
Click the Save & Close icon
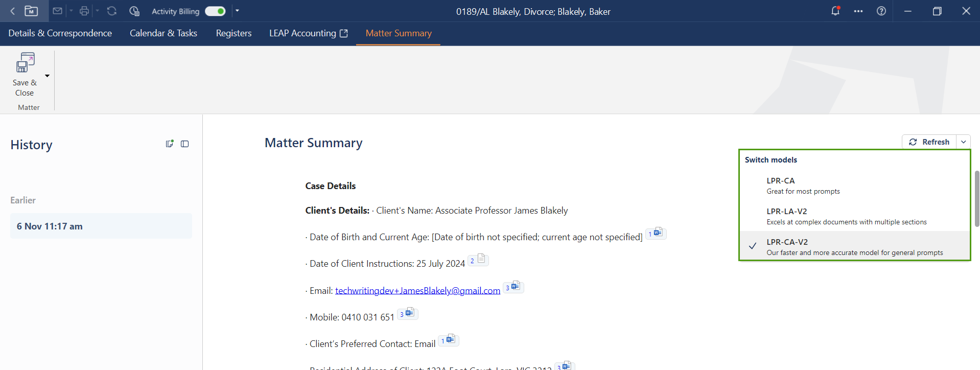(25, 63)
